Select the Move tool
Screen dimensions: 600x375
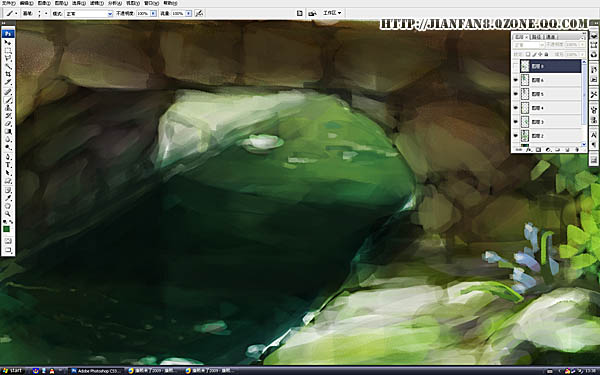(x=8, y=42)
